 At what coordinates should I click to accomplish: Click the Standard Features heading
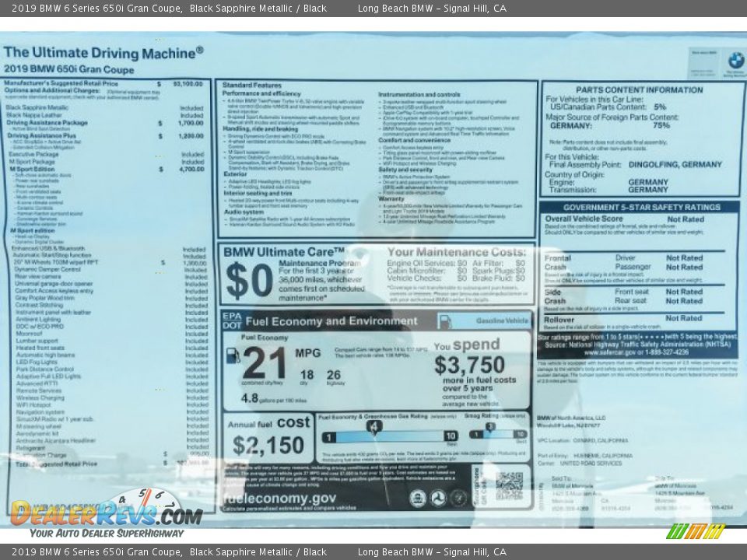(x=252, y=85)
